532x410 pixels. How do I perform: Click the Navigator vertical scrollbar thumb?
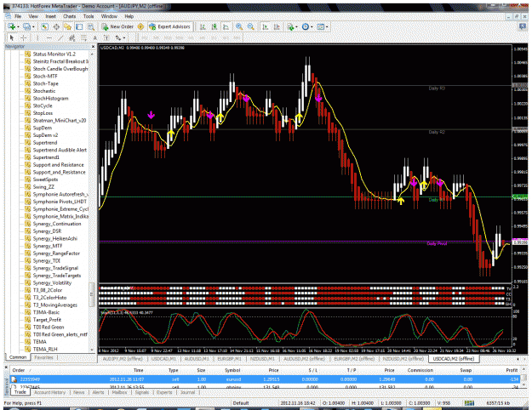click(92, 294)
